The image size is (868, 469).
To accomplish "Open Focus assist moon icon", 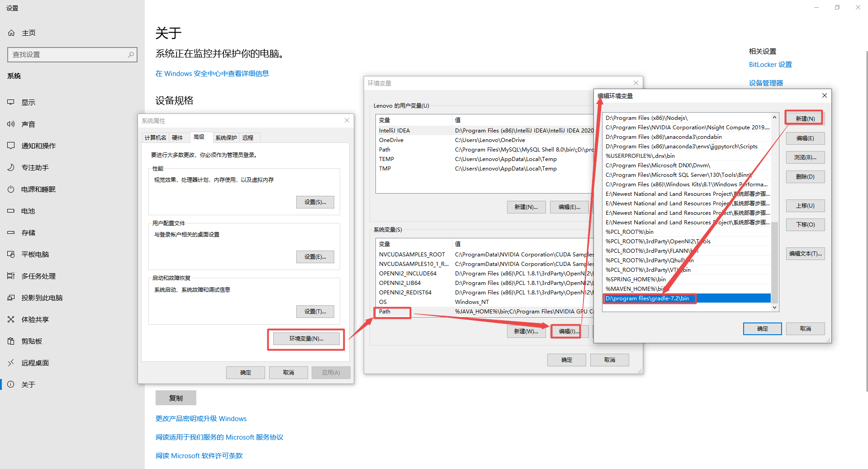I will (11, 167).
